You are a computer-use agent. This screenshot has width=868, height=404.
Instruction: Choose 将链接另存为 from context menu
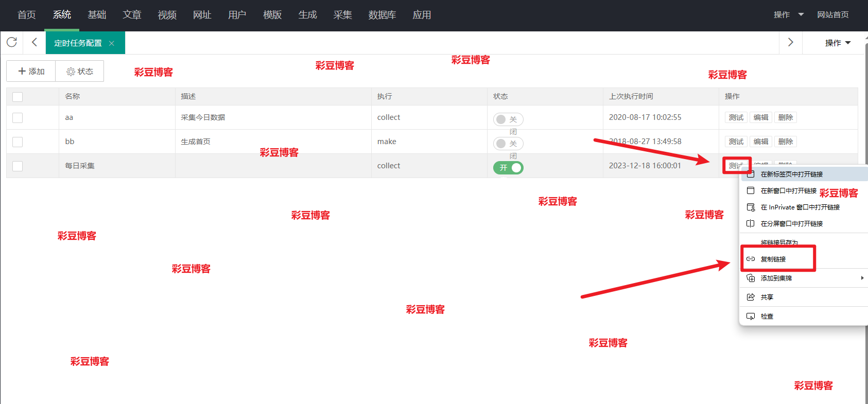(805, 242)
